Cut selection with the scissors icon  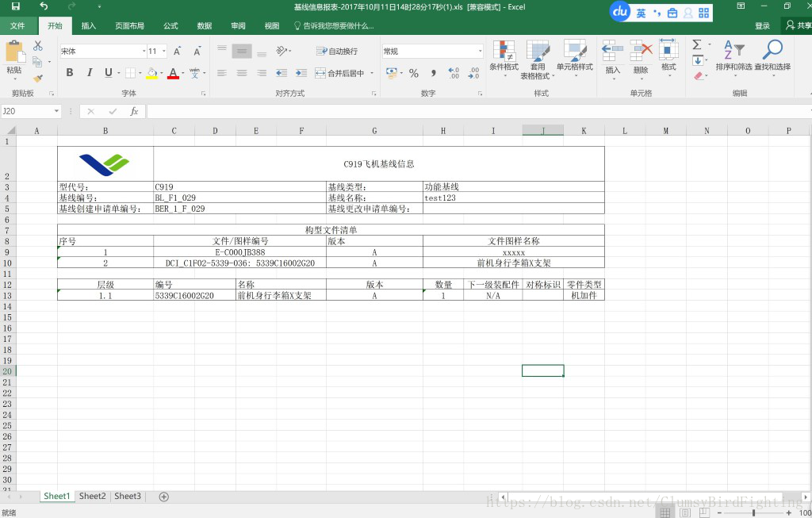38,46
